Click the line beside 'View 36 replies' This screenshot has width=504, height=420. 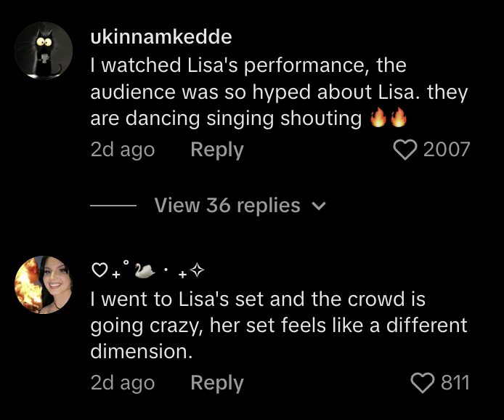click(113, 206)
